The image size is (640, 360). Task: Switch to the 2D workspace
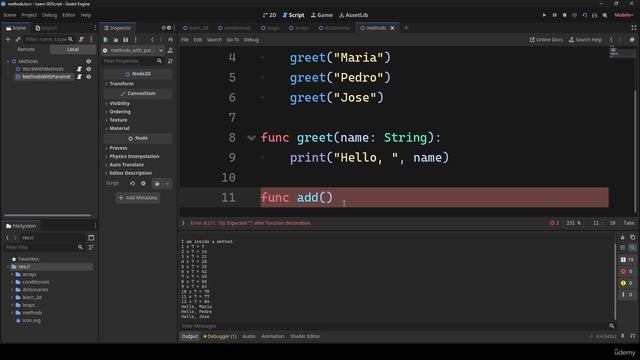[269, 15]
